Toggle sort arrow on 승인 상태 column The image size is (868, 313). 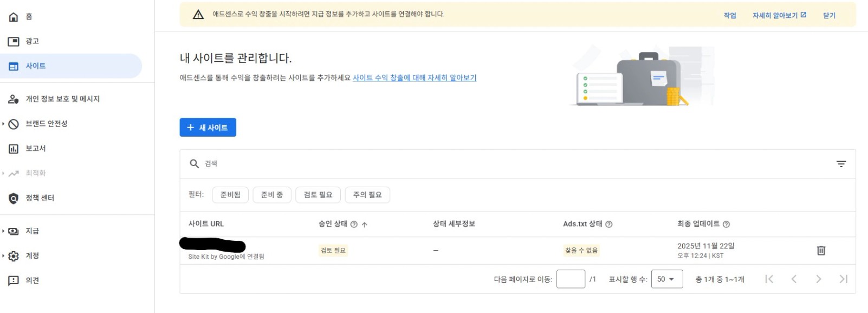[x=365, y=224]
